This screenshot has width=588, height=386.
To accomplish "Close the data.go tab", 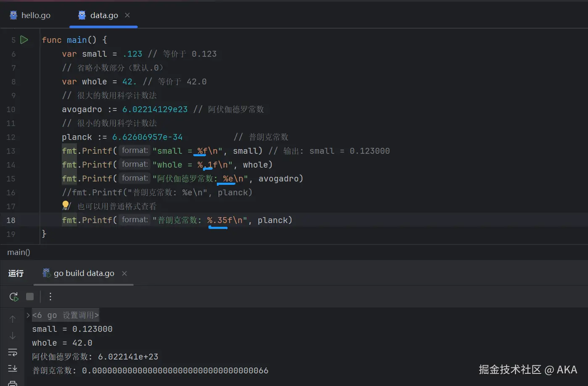I will [x=127, y=16].
